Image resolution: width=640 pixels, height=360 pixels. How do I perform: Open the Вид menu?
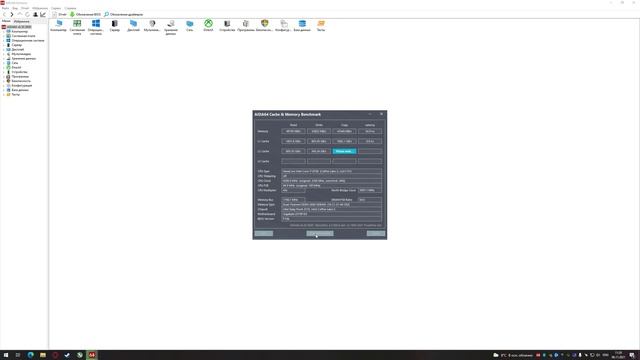pos(15,8)
